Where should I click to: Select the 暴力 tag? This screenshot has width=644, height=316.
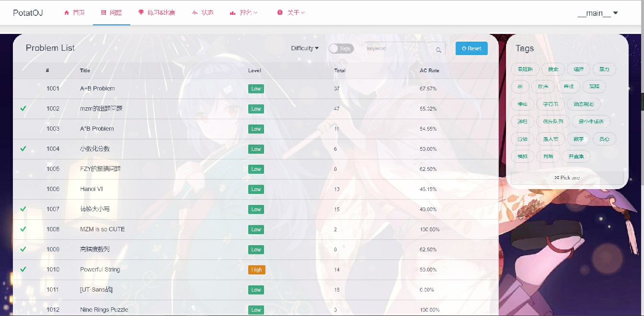(604, 69)
